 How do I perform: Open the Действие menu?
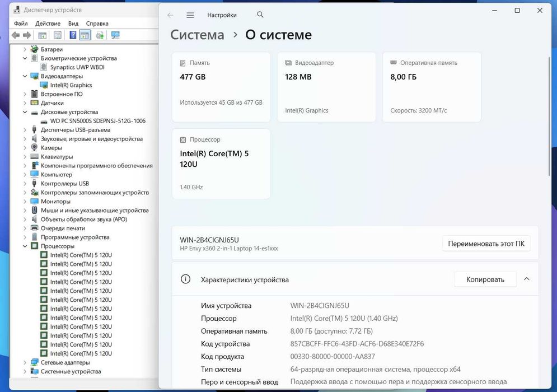(x=48, y=24)
